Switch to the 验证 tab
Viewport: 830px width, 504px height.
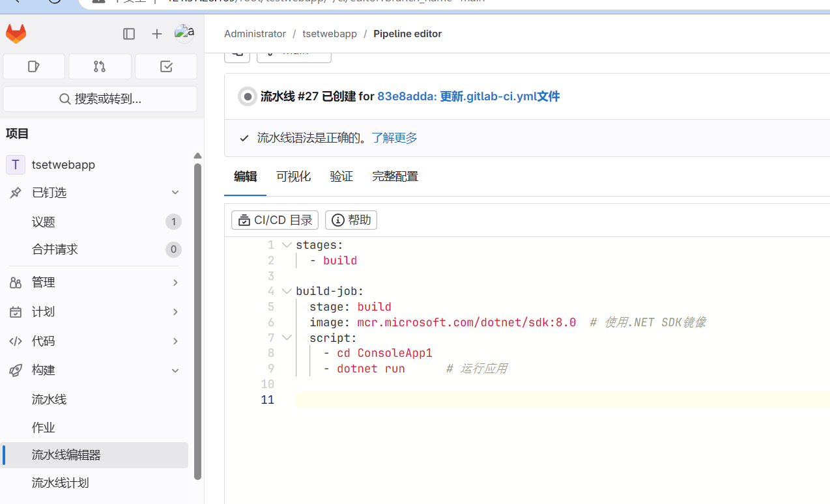point(341,176)
